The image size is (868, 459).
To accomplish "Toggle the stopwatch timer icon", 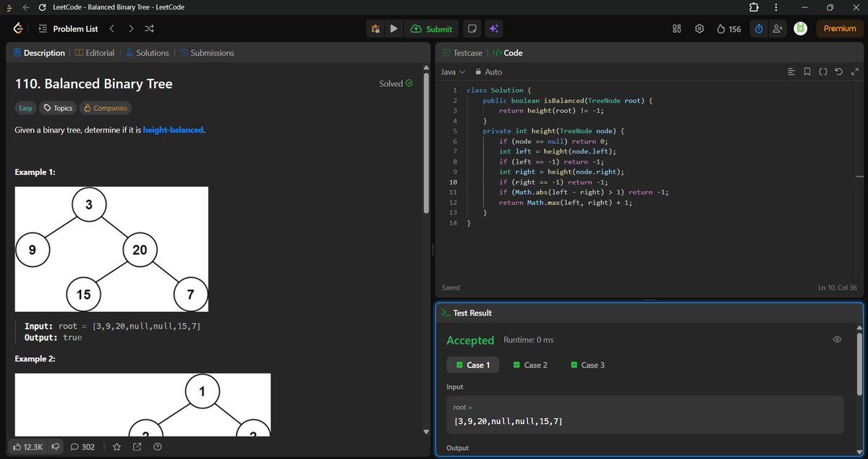I will pos(759,29).
